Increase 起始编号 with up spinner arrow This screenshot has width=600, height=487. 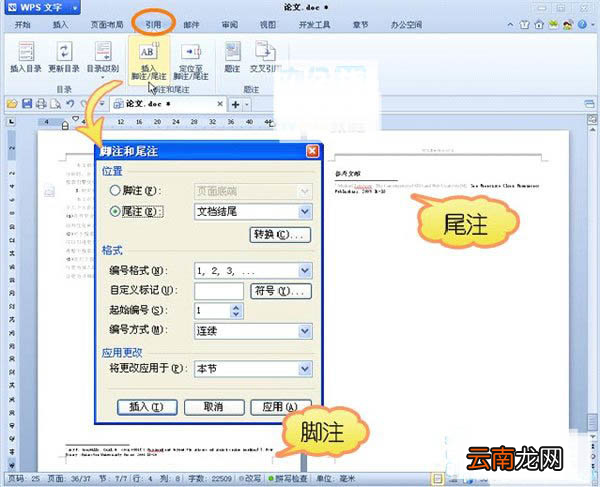pos(236,307)
